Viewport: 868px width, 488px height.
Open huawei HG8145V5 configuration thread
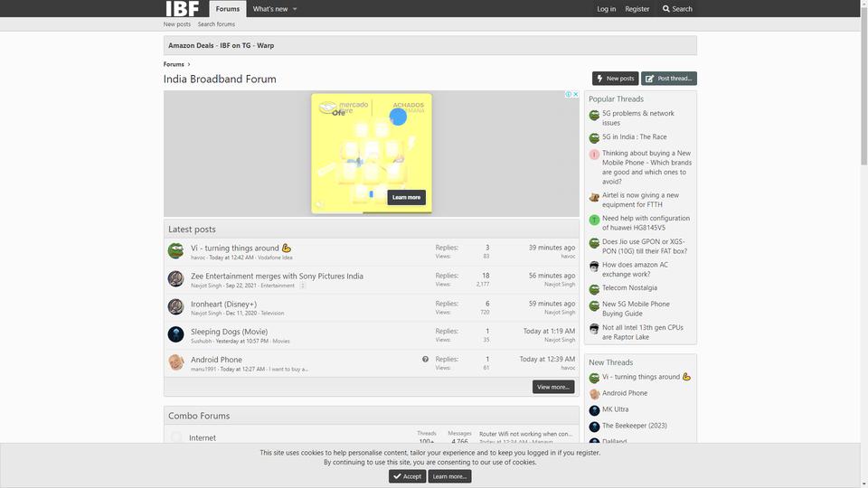tap(646, 223)
